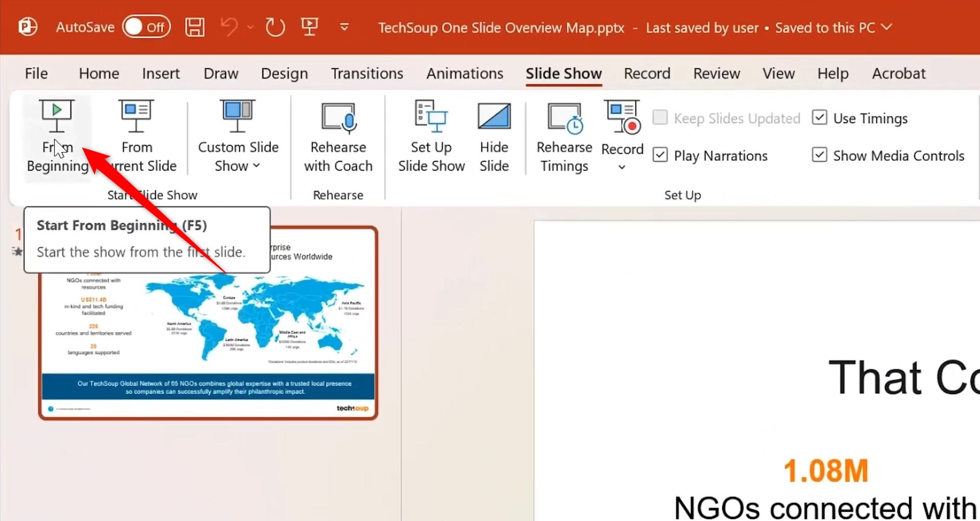980x521 pixels.
Task: Start slide show From Beginning
Action: (x=57, y=136)
